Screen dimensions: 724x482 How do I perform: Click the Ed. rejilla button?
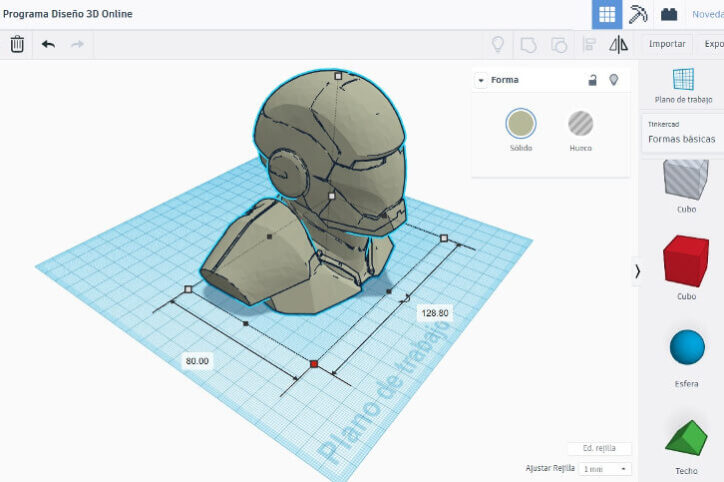click(x=598, y=449)
